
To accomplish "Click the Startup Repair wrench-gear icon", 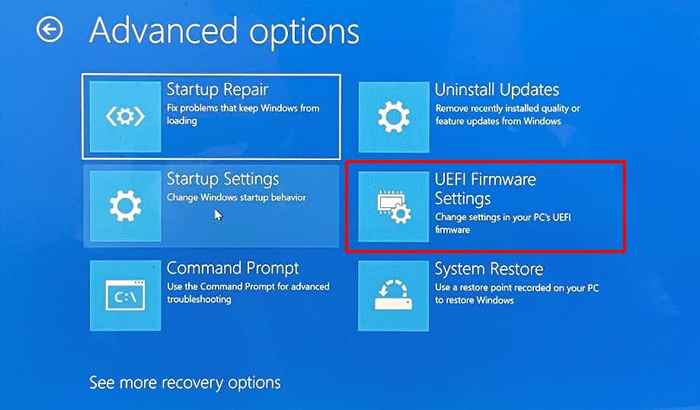I will 125,117.
